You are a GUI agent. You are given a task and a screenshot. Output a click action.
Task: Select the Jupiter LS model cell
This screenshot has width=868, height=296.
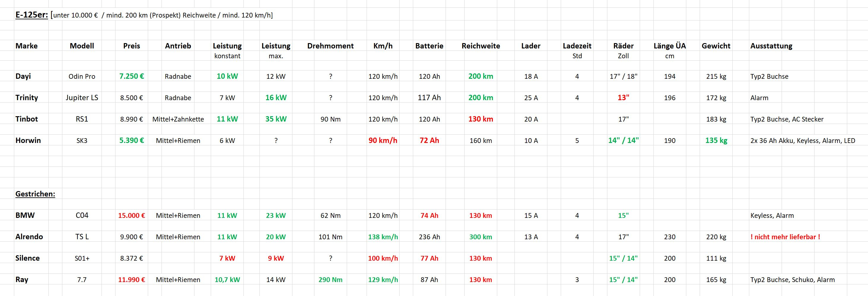point(82,98)
